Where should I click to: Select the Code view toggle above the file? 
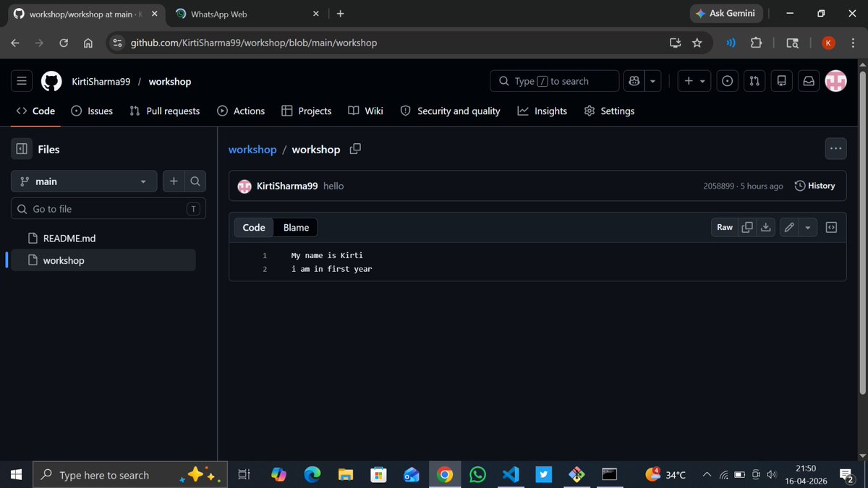[254, 227]
